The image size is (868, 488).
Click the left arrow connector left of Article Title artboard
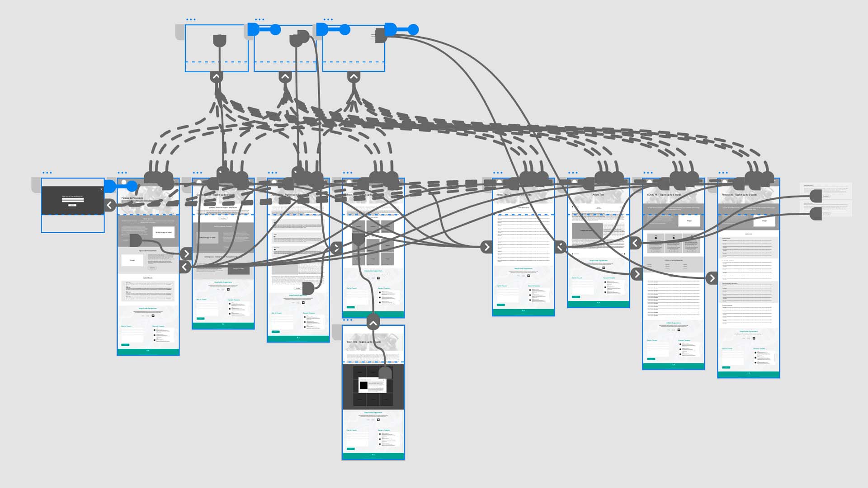point(560,247)
